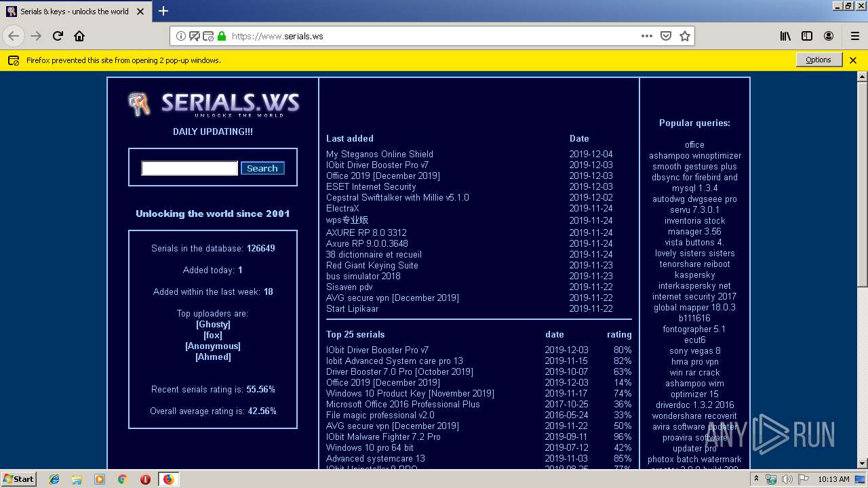Open File magic professional v2.0 entry
868x488 pixels.
point(380,415)
